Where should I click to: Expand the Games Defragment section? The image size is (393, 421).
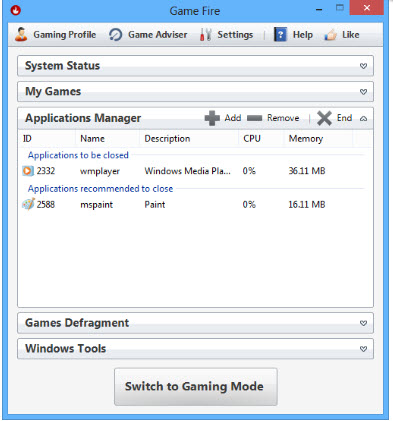(x=363, y=323)
